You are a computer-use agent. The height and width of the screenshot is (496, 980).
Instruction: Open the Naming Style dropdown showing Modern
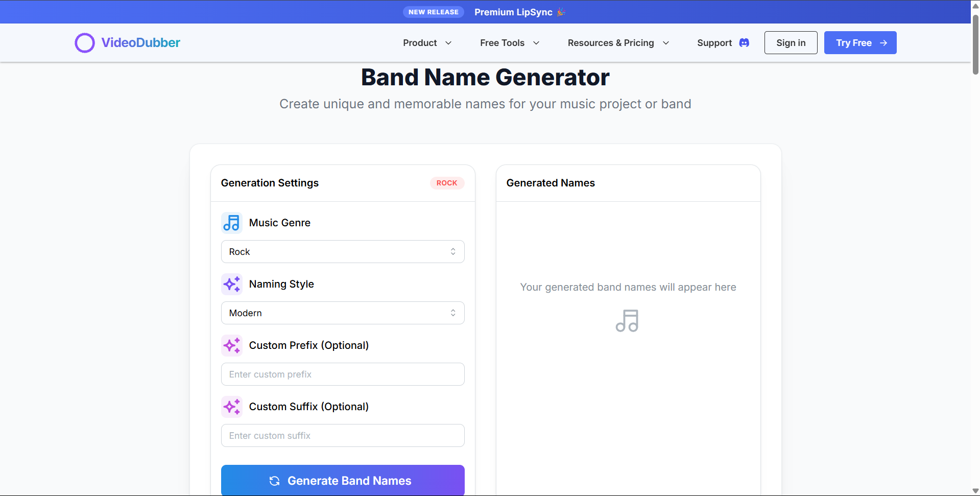pos(342,313)
